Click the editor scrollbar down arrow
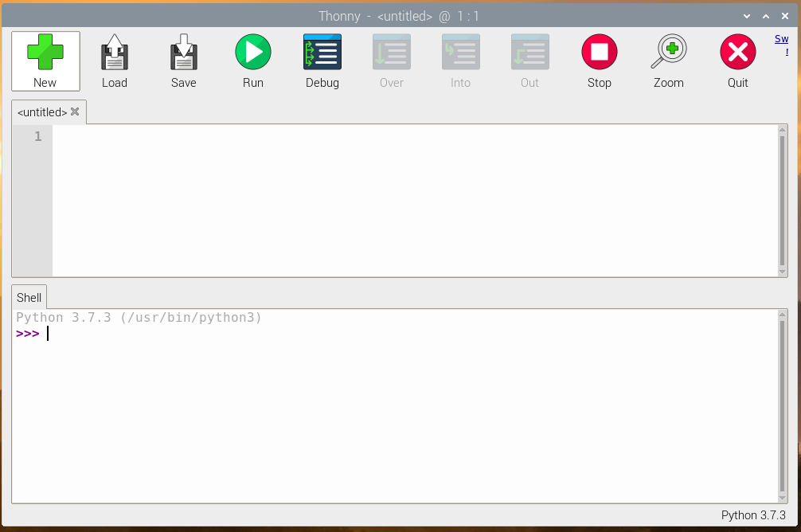This screenshot has width=801, height=532. click(782, 272)
